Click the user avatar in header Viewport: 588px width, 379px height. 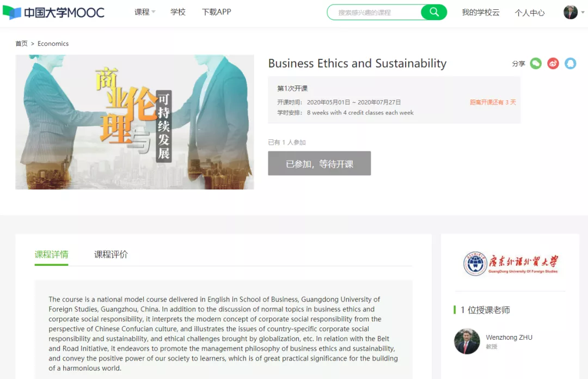pos(571,13)
